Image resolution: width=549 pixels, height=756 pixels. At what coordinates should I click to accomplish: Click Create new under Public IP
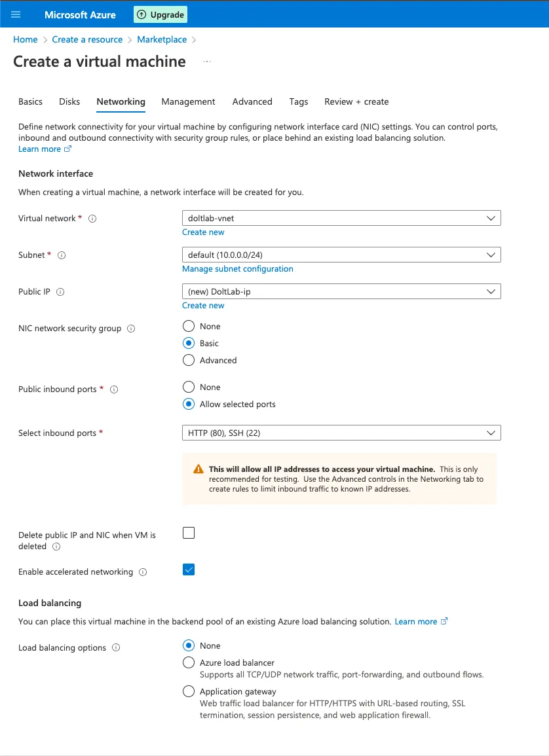tap(203, 305)
